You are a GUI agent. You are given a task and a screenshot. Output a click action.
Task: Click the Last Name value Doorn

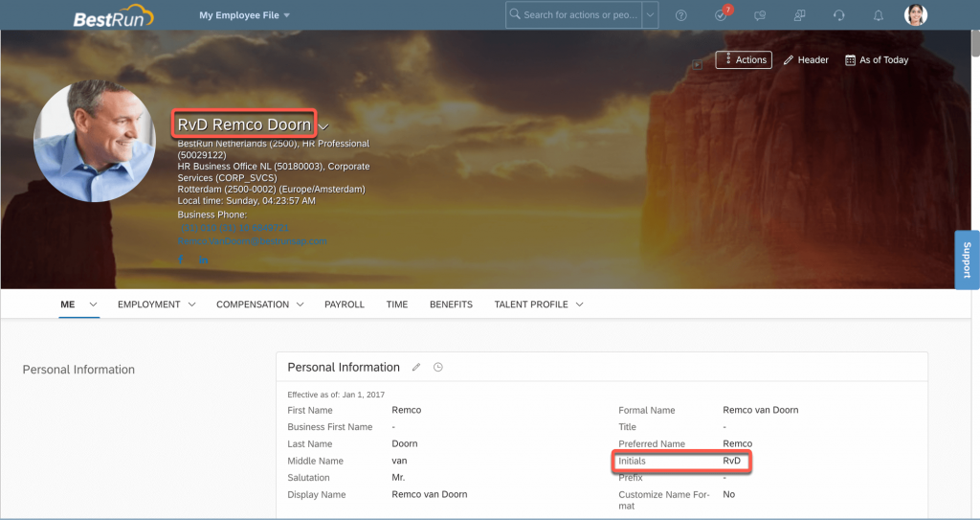click(405, 443)
